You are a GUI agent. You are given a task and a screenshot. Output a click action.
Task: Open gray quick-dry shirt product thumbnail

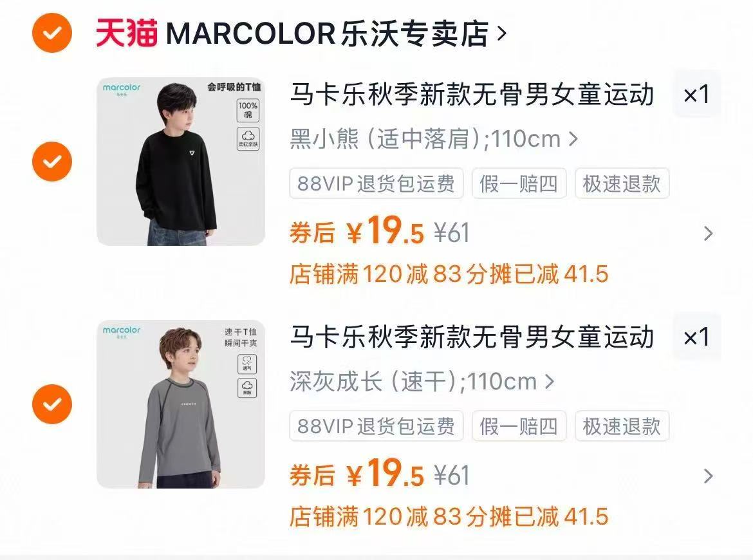click(181, 404)
